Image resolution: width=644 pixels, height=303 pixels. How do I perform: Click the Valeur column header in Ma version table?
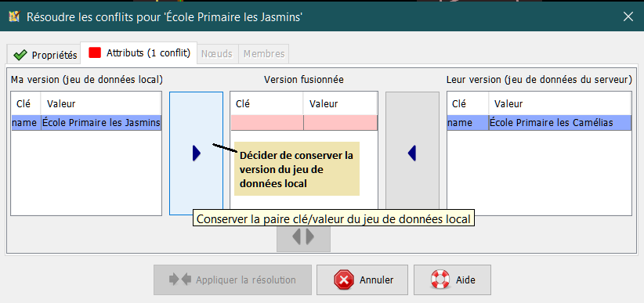[101, 103]
